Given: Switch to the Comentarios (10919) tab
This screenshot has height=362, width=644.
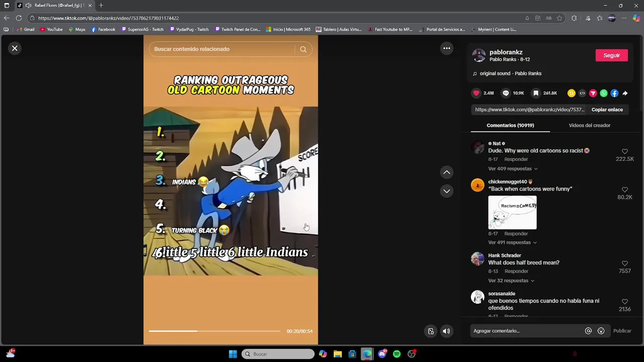Looking at the screenshot, I should (510, 125).
